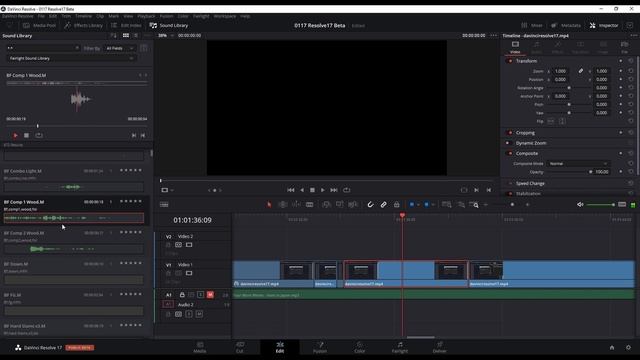640x360 pixels.
Task: Play forward in the viewer
Action: (322, 190)
